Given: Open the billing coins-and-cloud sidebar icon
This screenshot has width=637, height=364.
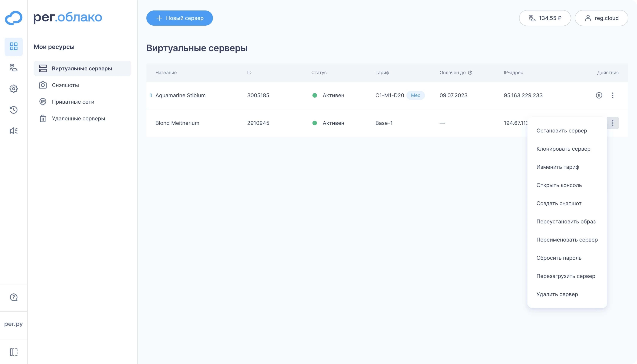Looking at the screenshot, I should click(13, 68).
